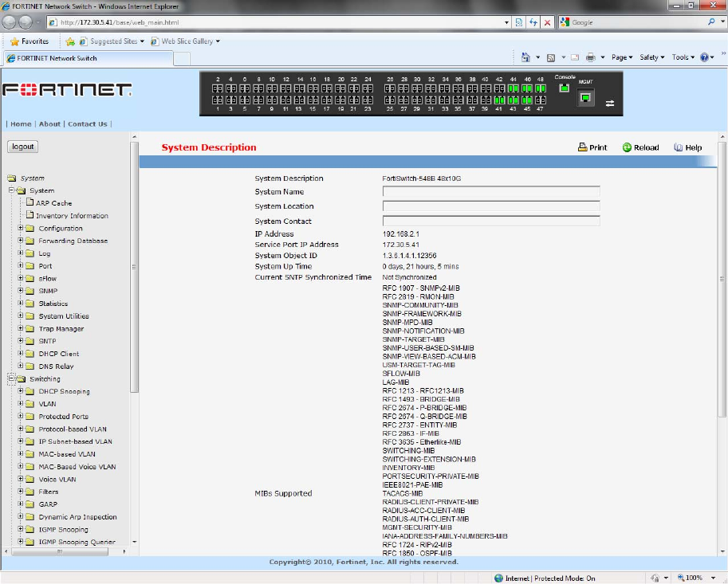728x584 pixels.
Task: Click switch port 48 on front panel
Action: coord(541,88)
